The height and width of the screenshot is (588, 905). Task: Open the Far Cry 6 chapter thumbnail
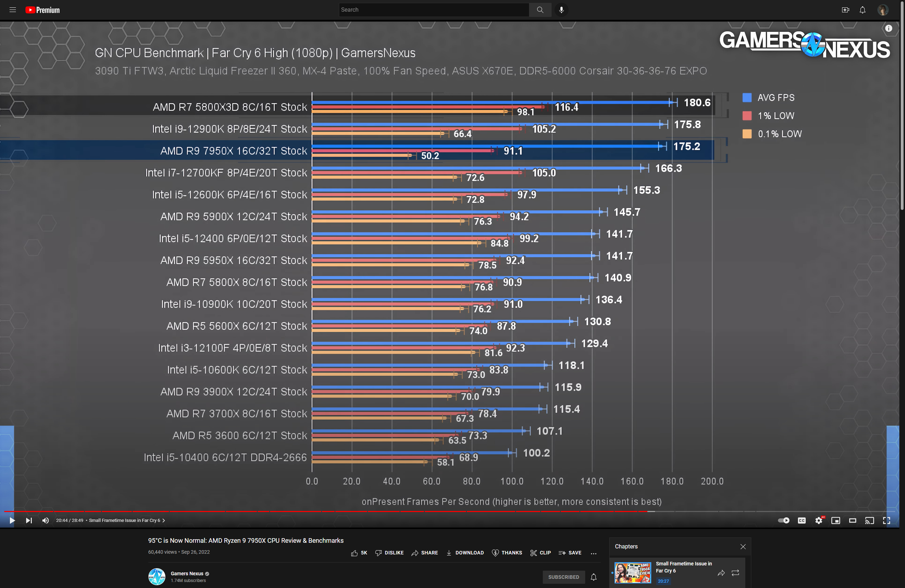coord(633,573)
